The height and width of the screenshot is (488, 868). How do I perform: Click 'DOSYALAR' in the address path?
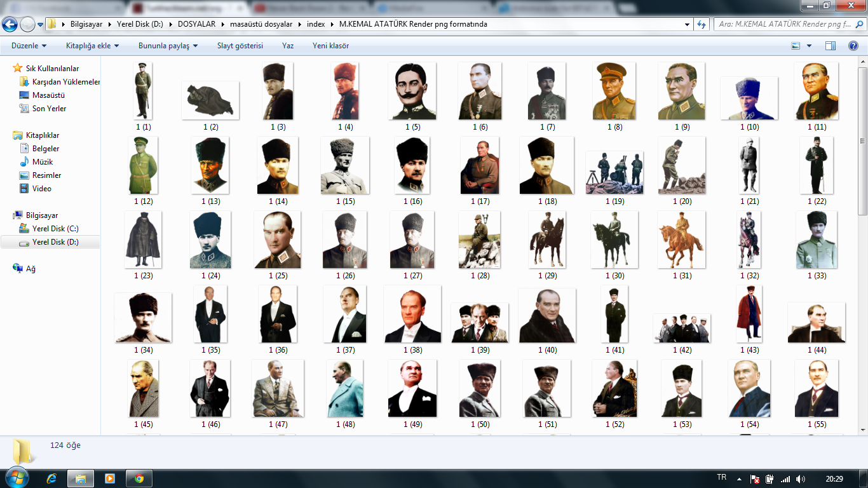(x=196, y=24)
